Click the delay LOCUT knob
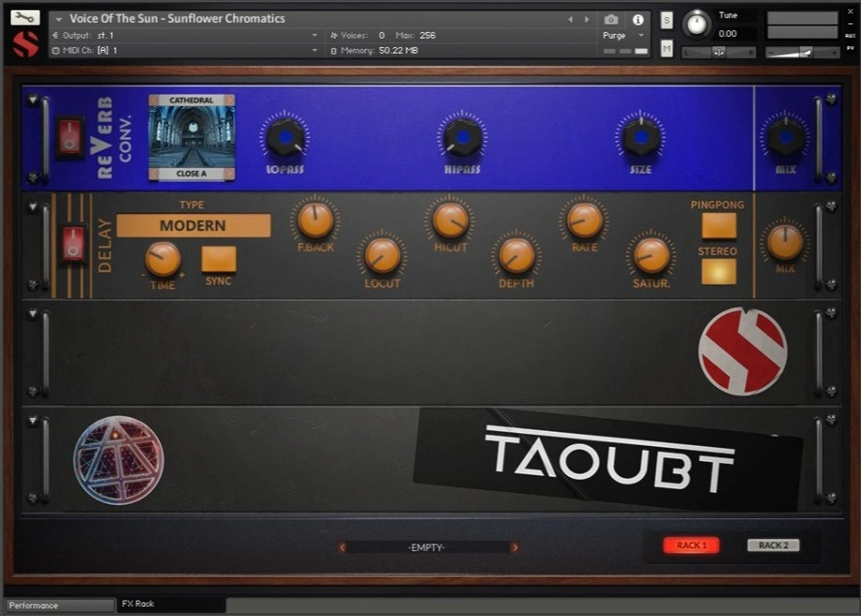The height and width of the screenshot is (616, 861). click(x=382, y=256)
